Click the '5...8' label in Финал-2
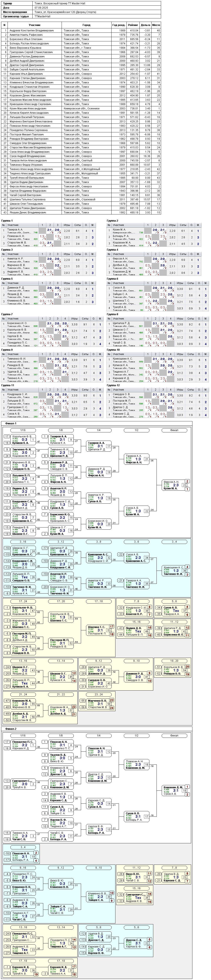This screenshot has width=211, height=980. [x=99, y=928]
